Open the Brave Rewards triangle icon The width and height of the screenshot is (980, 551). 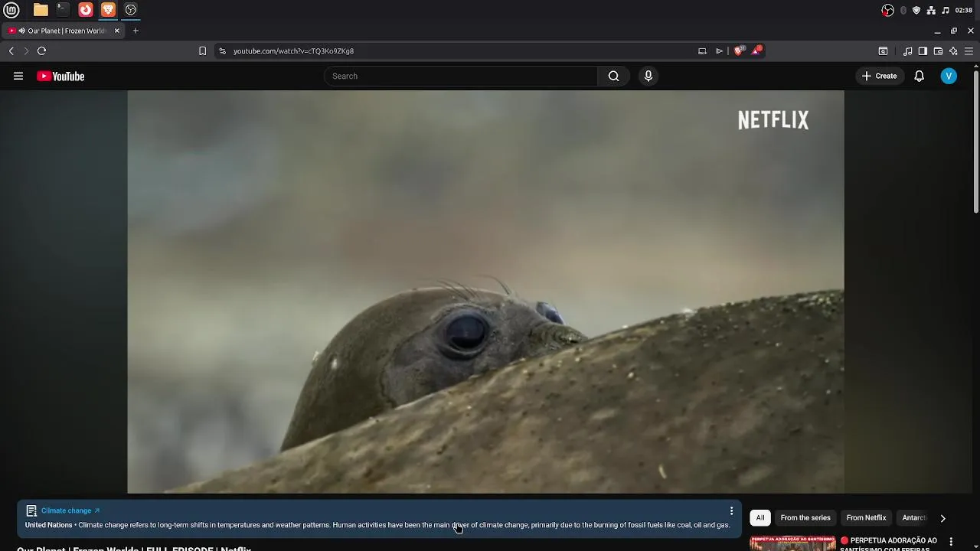point(756,51)
